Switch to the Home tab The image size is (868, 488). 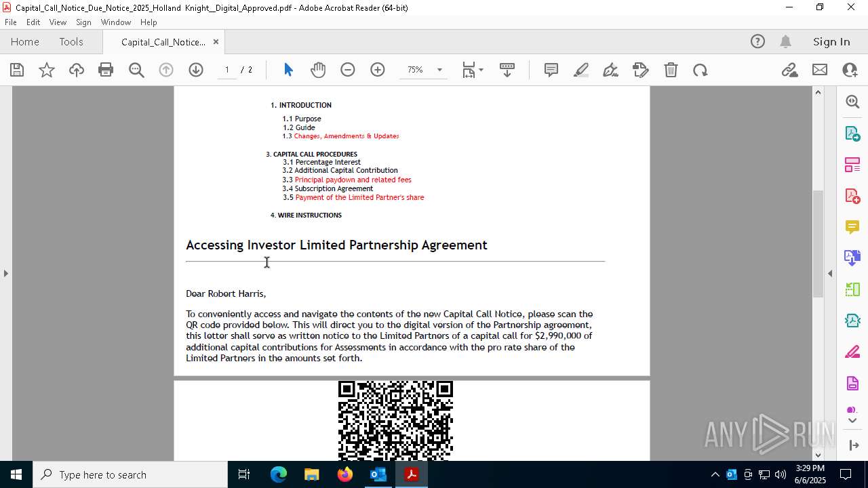point(25,41)
